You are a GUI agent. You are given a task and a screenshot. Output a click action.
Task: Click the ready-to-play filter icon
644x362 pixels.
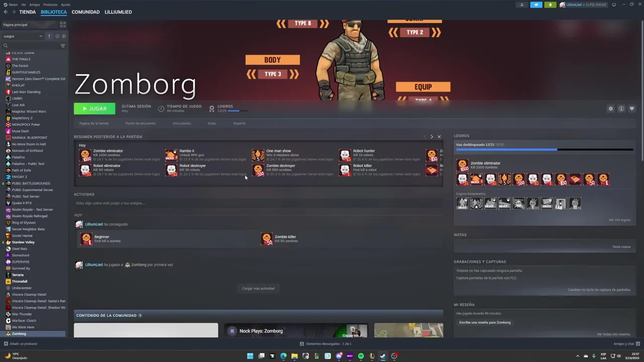coord(63,36)
